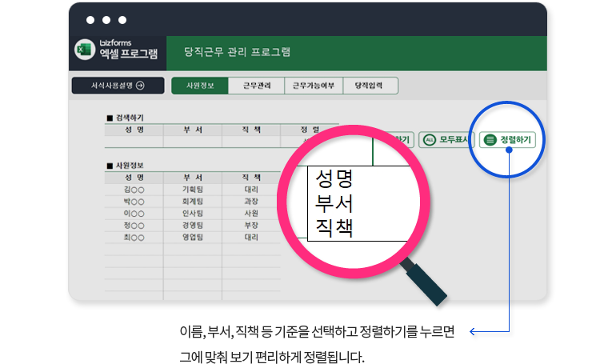Click employee name 김○○
The width and height of the screenshot is (616, 364).
click(x=134, y=190)
